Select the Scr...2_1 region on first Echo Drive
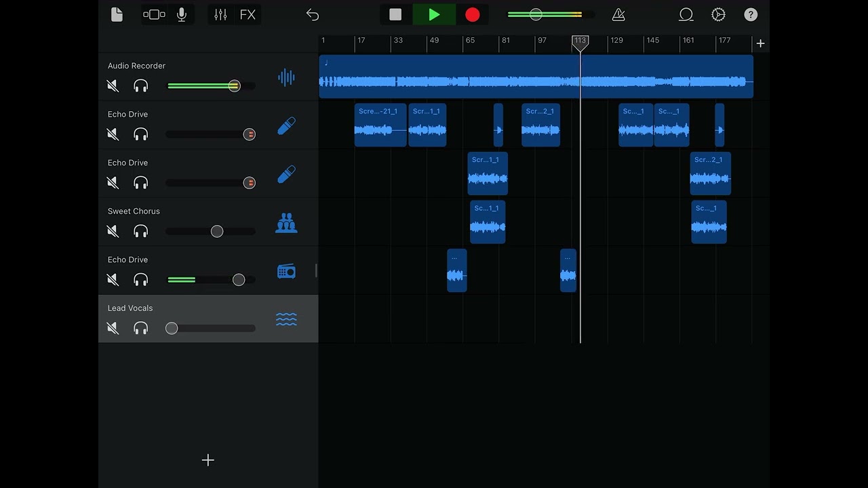This screenshot has width=868, height=488. [540, 125]
